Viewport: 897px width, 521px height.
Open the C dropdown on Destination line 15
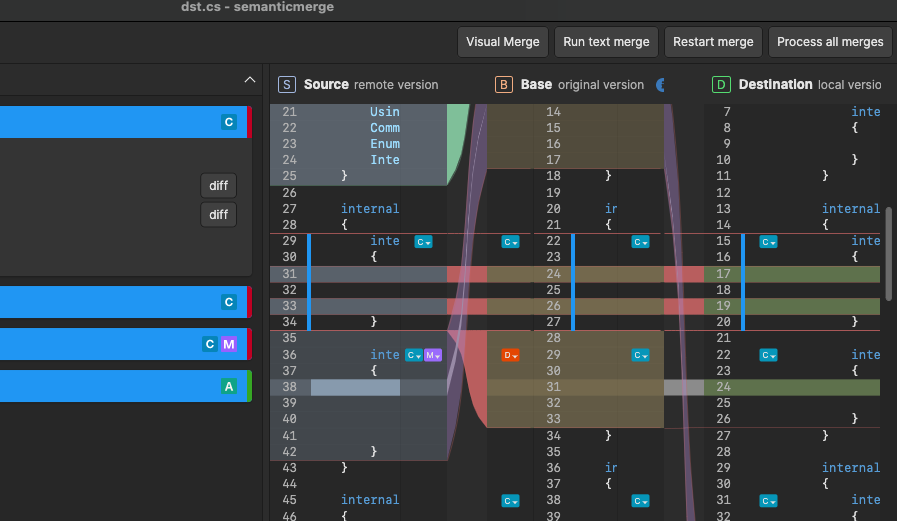(x=768, y=242)
